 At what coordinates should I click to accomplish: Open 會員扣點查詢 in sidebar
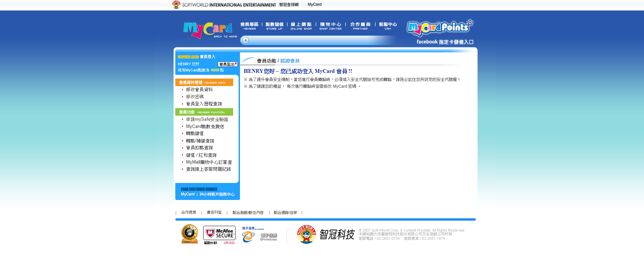(199, 148)
